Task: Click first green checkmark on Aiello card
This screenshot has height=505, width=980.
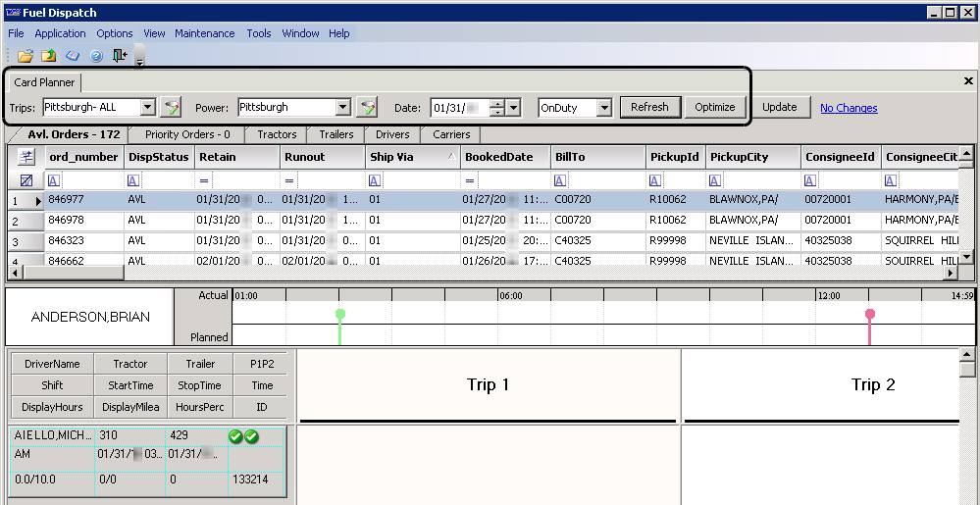Action: tap(235, 436)
